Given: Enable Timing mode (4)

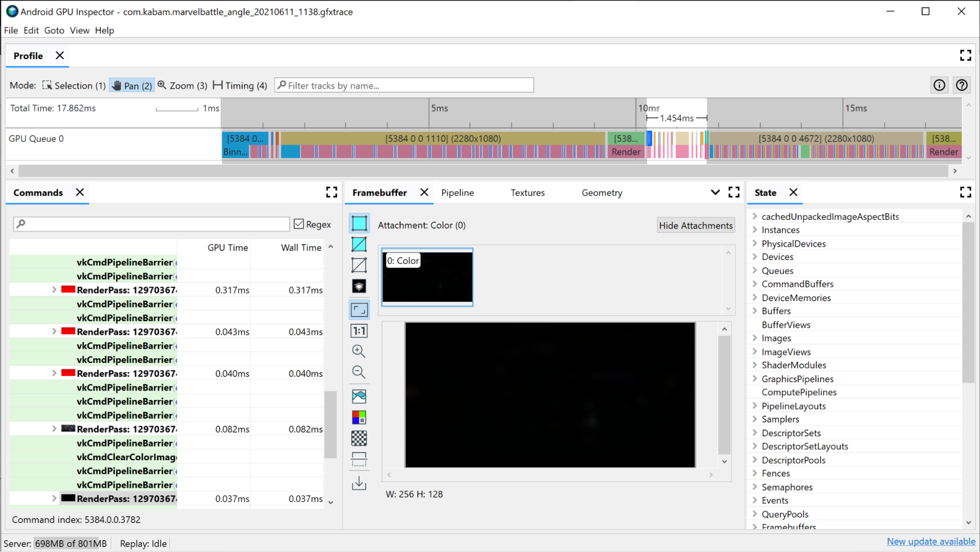Looking at the screenshot, I should (240, 85).
